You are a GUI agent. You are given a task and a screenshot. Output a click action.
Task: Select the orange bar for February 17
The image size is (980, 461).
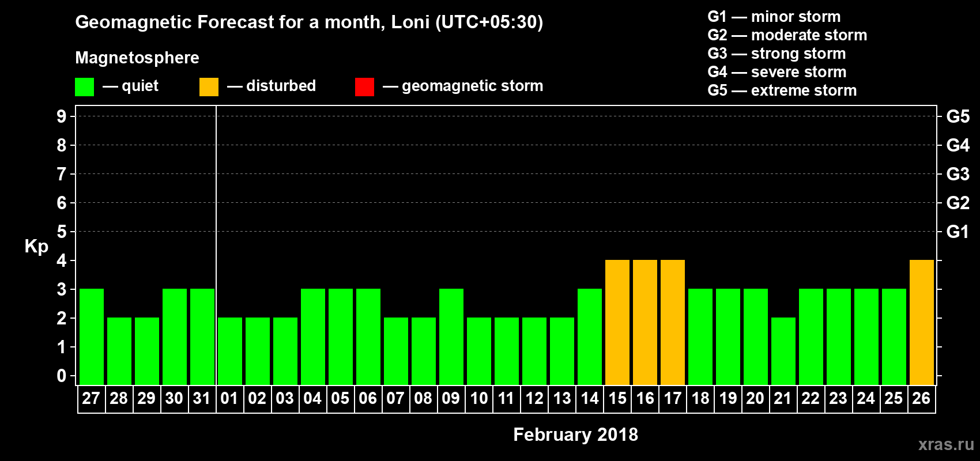(x=673, y=322)
